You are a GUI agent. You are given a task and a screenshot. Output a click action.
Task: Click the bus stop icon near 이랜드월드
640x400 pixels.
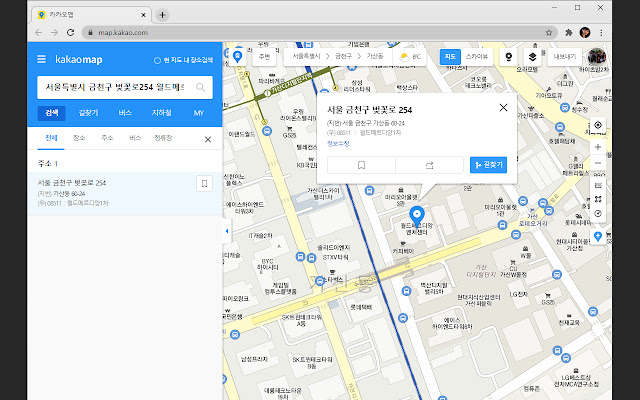coord(267,131)
